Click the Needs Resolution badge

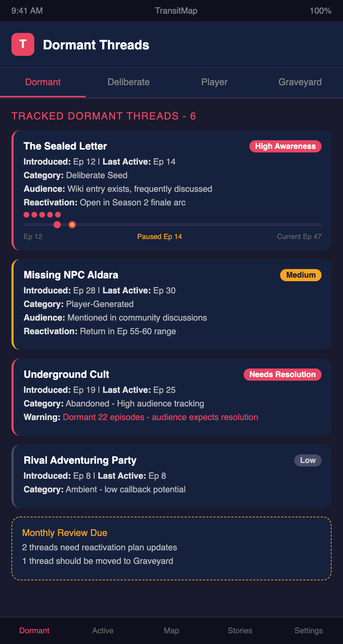pos(282,375)
